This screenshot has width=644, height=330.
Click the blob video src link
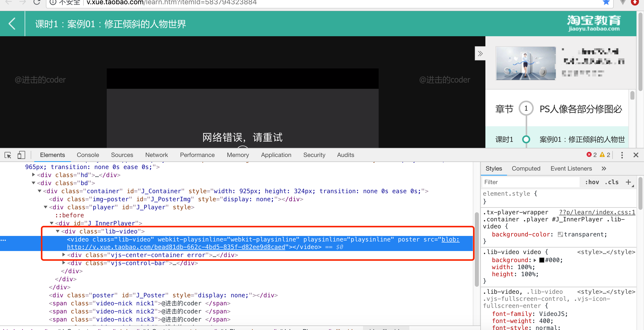click(x=176, y=247)
